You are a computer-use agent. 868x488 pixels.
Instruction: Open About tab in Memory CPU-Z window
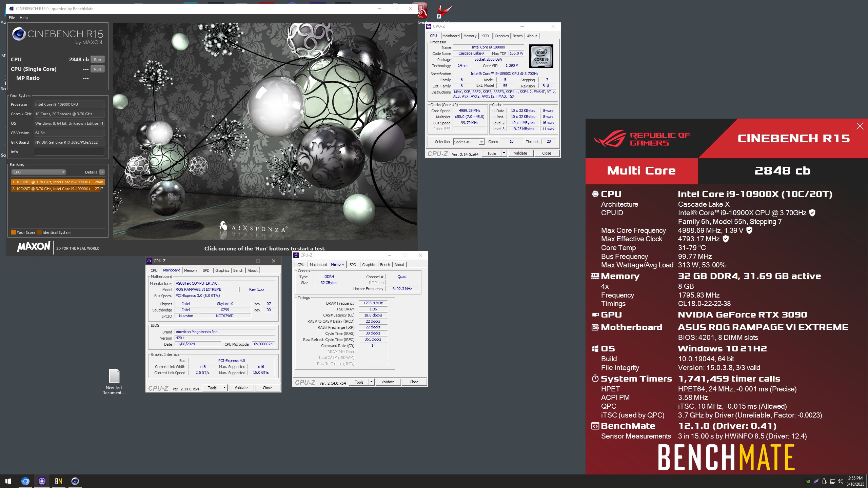click(x=399, y=265)
